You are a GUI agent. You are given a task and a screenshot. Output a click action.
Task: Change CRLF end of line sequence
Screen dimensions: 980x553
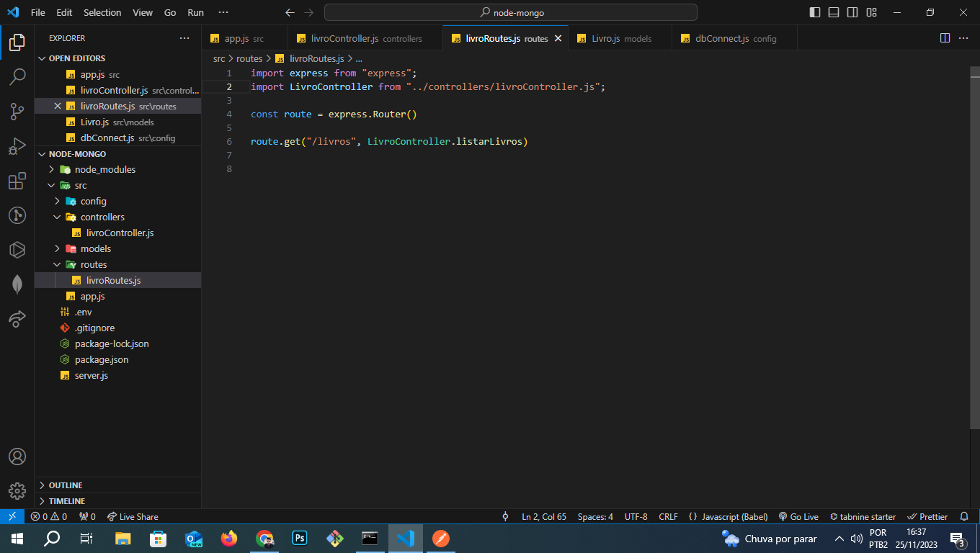669,516
